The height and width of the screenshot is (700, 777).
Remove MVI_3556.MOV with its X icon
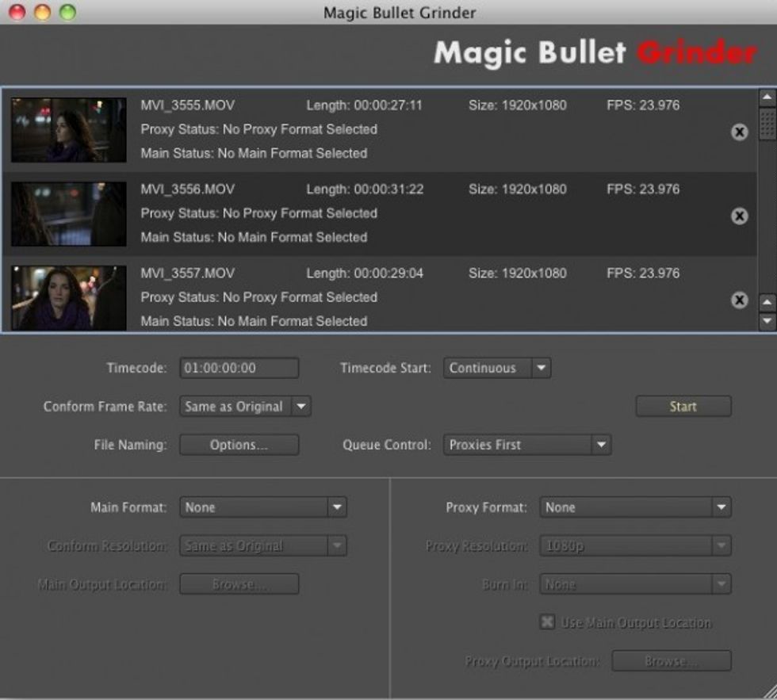click(x=739, y=216)
